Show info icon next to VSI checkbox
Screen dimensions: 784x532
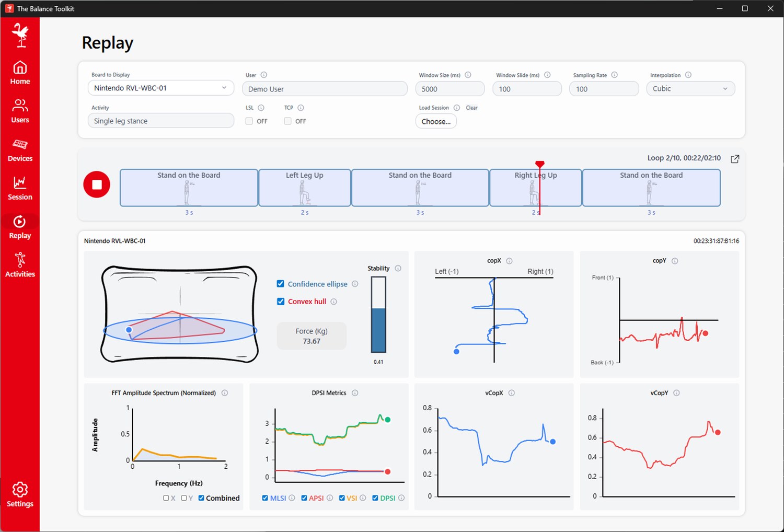tap(363, 498)
